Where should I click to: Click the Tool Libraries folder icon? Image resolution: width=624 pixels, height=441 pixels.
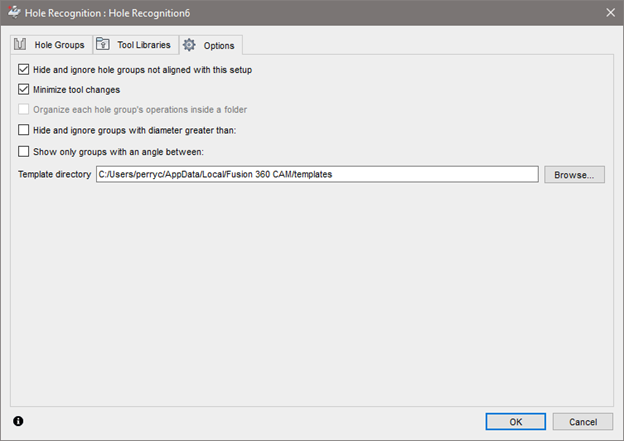click(x=103, y=44)
